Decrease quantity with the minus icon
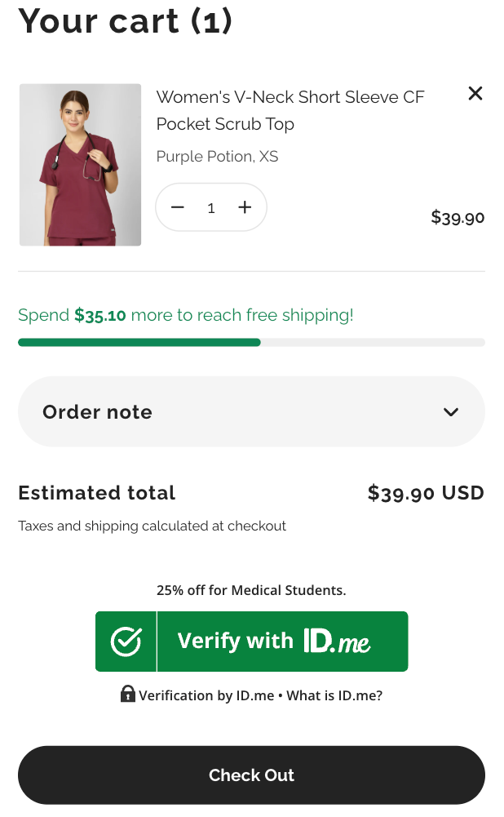The height and width of the screenshot is (817, 504). click(178, 207)
